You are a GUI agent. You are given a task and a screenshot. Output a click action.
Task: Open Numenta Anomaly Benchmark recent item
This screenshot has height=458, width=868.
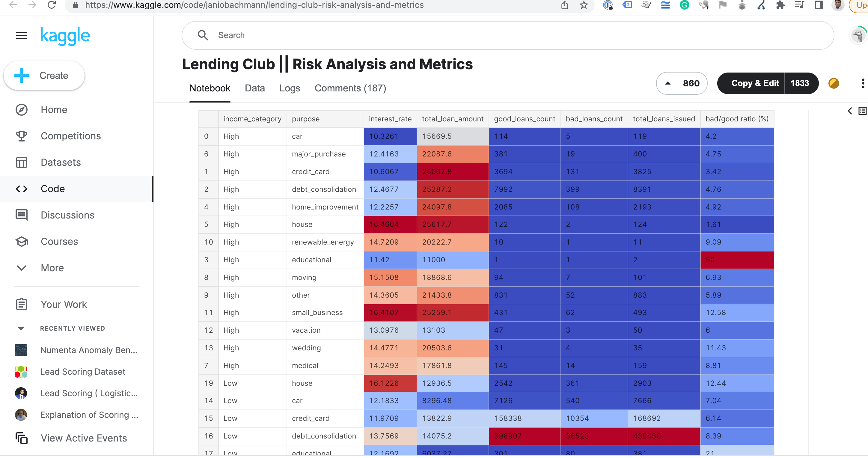[x=89, y=350]
